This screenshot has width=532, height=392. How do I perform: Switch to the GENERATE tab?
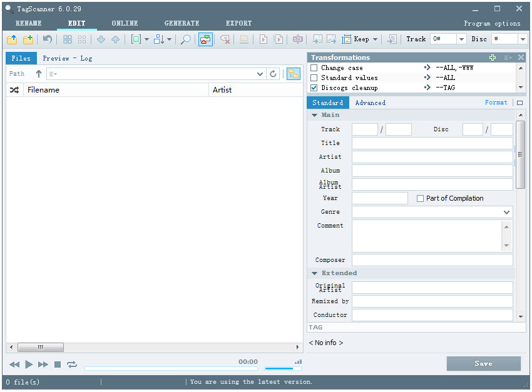pyautogui.click(x=182, y=23)
